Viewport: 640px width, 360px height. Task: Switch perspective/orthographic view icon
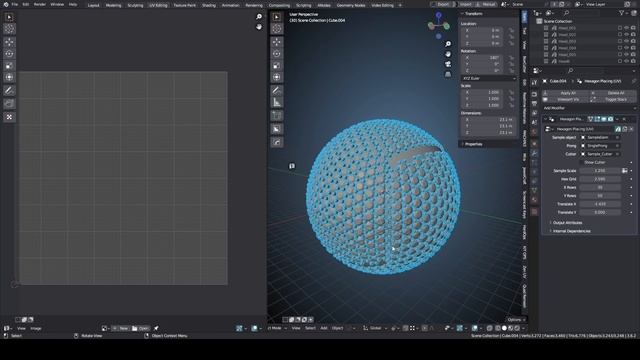[448, 75]
